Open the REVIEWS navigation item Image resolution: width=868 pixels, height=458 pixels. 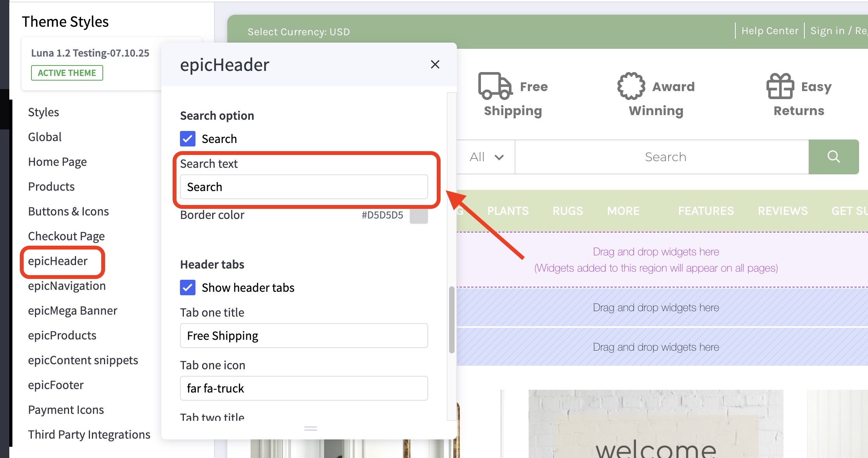[782, 210]
